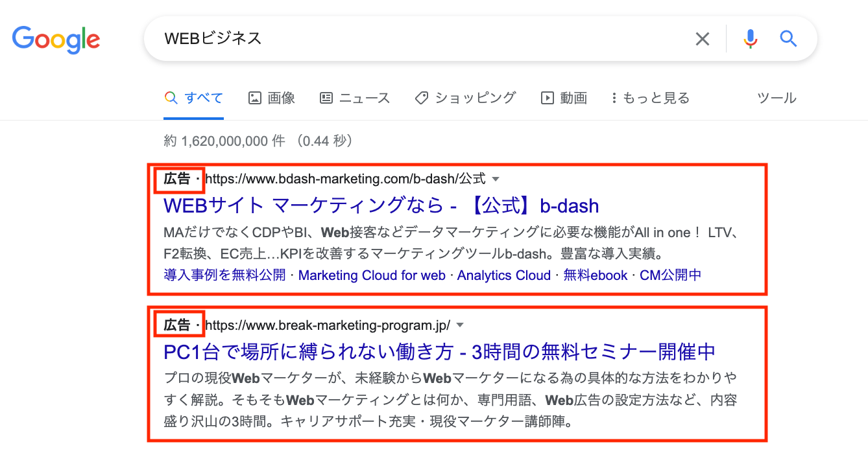
Task: Visit the Analytics Cloud sitelink
Action: click(503, 275)
